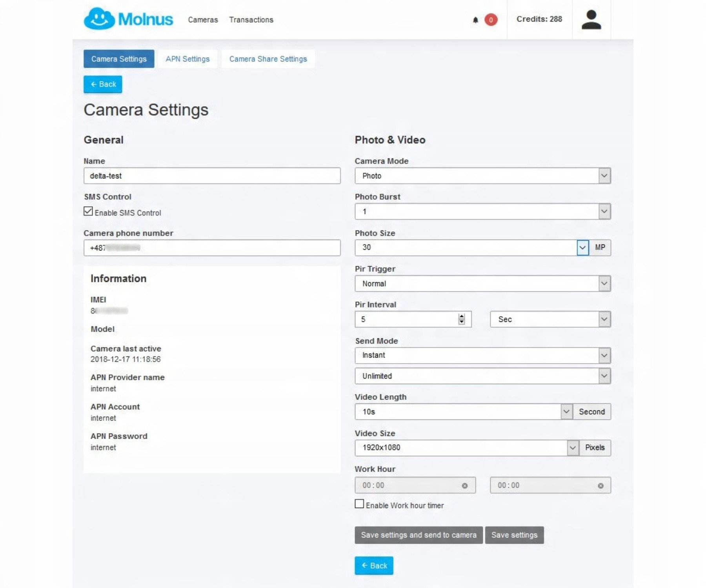Click the Second unit label
The width and height of the screenshot is (706, 588).
click(592, 412)
